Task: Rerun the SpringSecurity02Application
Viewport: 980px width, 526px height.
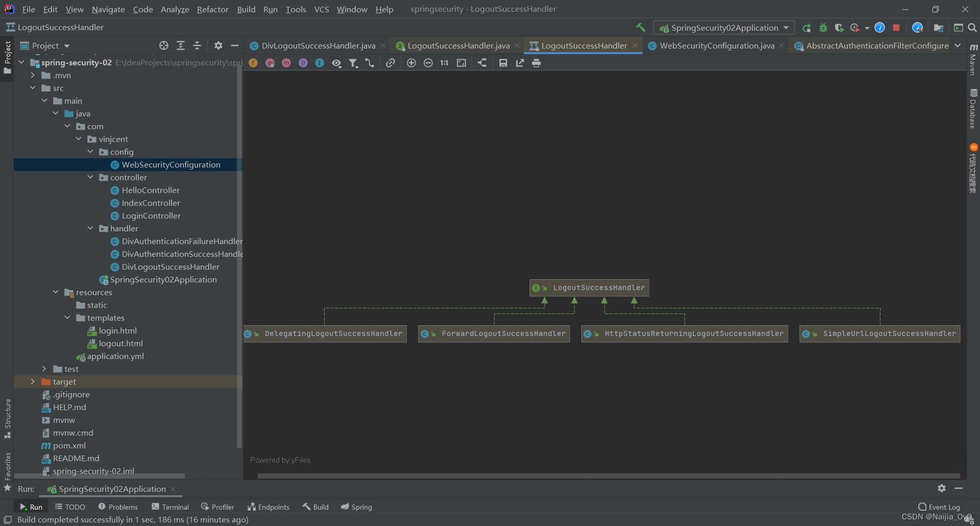Action: pyautogui.click(x=806, y=28)
